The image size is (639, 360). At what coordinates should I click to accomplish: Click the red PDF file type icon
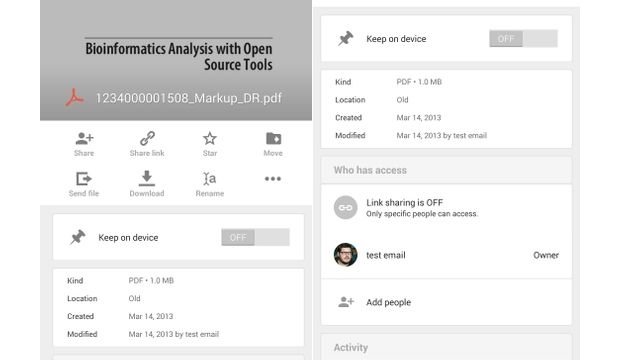click(x=75, y=97)
